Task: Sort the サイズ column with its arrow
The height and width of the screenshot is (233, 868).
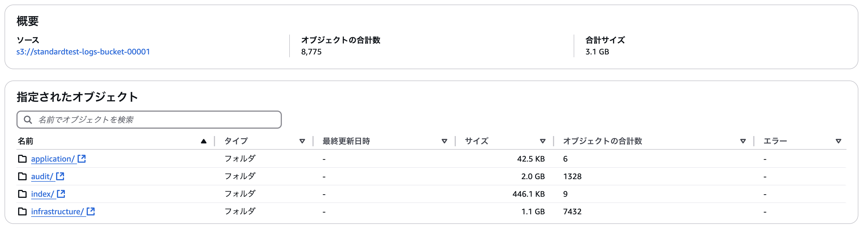Action: pos(543,141)
